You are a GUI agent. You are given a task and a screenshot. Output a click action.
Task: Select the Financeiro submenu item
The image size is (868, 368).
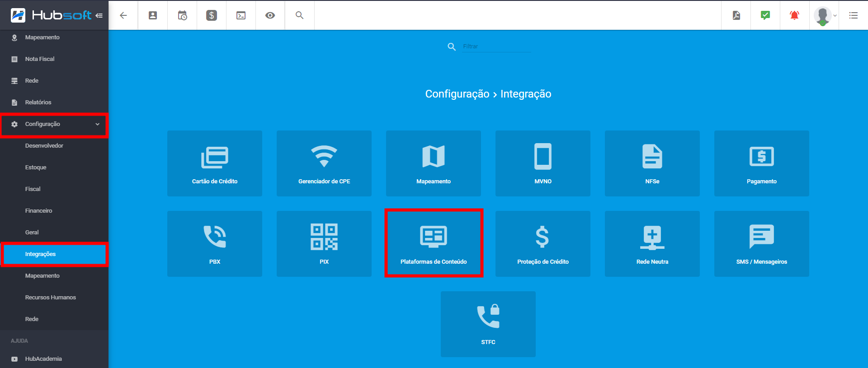(x=54, y=211)
